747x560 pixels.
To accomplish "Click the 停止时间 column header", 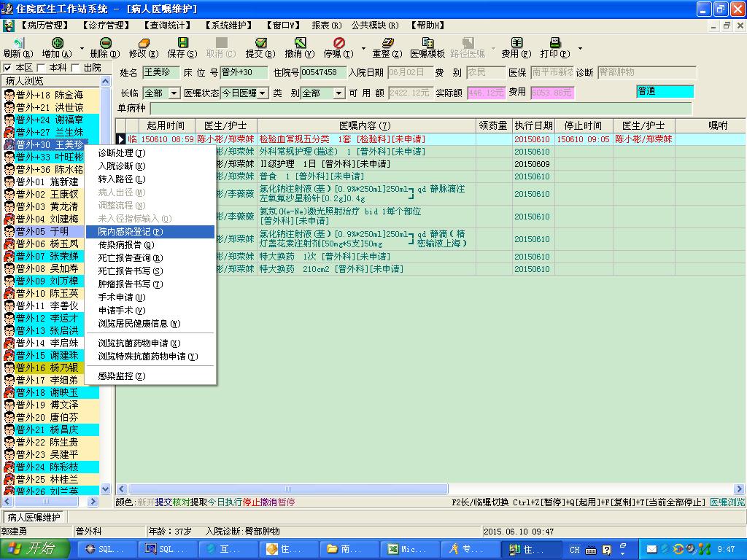I will (584, 125).
